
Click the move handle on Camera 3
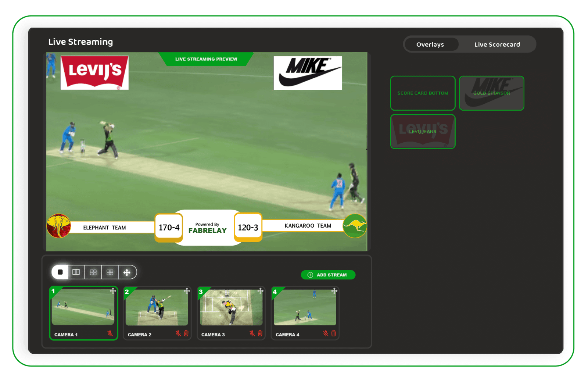point(261,291)
